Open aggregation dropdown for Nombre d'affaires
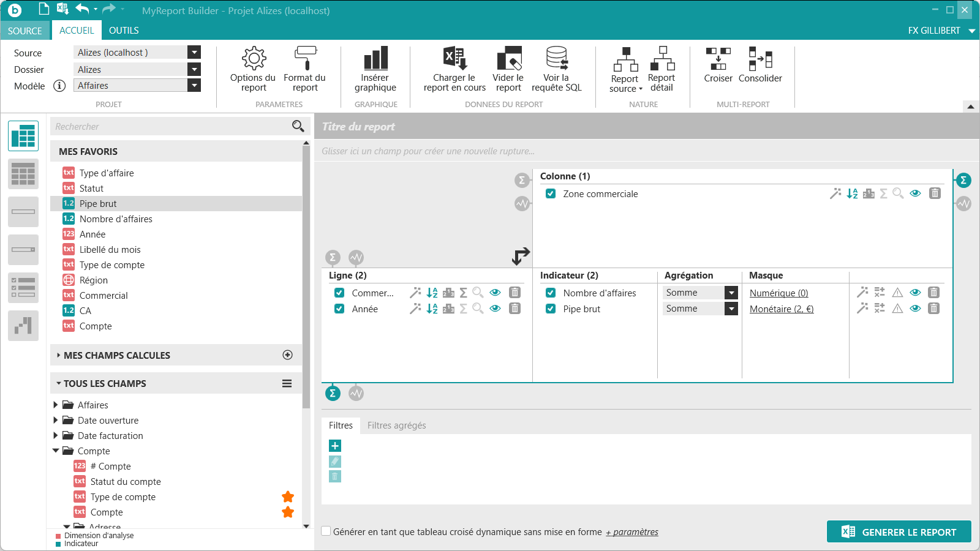 point(731,293)
